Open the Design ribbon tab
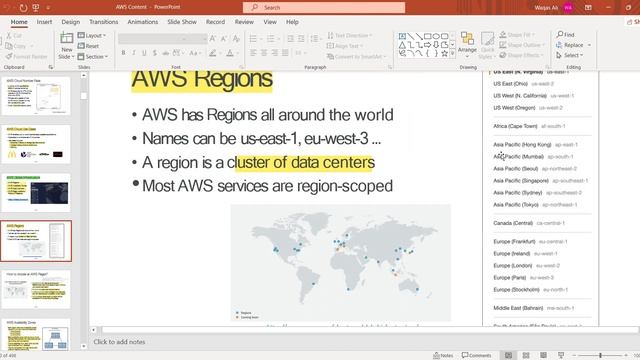 tap(71, 22)
